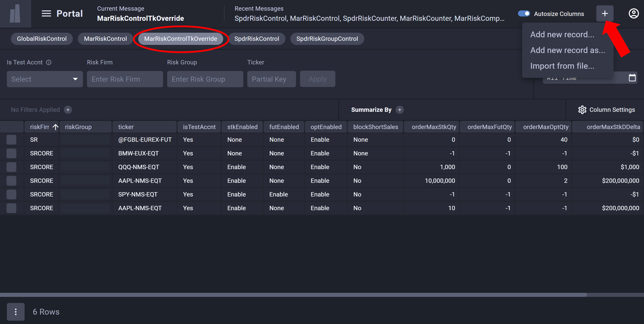This screenshot has width=644, height=324.
Task: Click the plus icon to add a record
Action: coord(605,13)
